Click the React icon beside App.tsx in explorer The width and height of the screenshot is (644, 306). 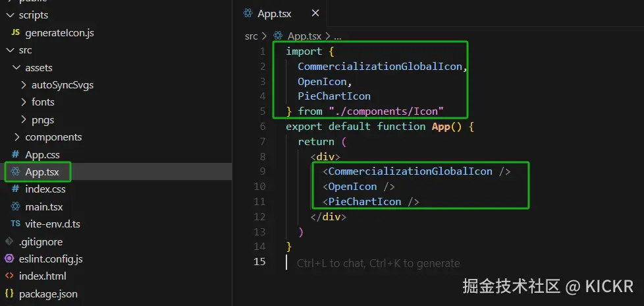(x=16, y=172)
